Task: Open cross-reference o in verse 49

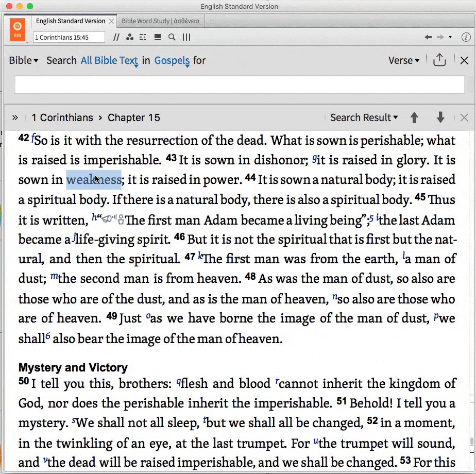Action: (x=148, y=316)
